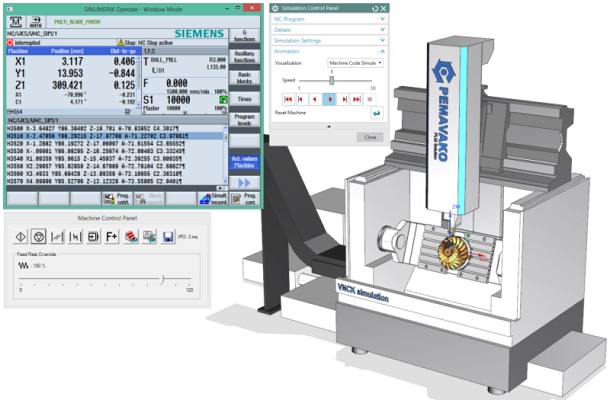Image resolution: width=610 pixels, height=400 pixels.
Task: Play the simulation forward
Action: 329,100
